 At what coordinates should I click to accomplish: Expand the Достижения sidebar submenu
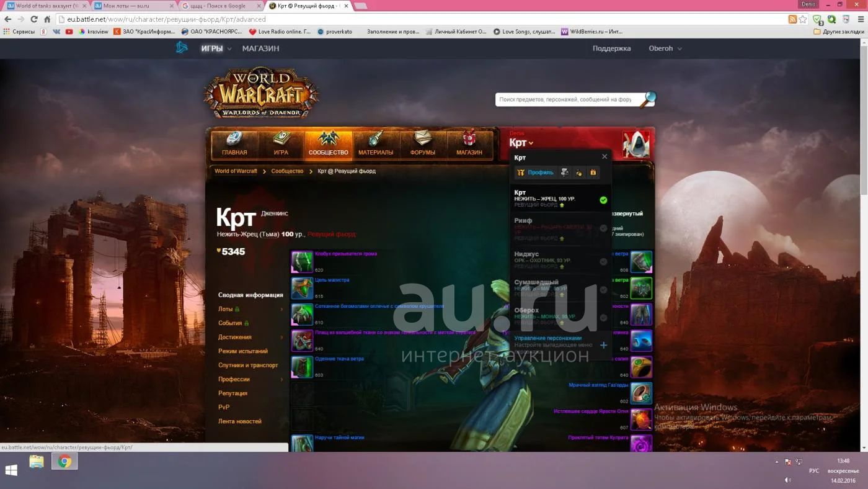coord(281,337)
